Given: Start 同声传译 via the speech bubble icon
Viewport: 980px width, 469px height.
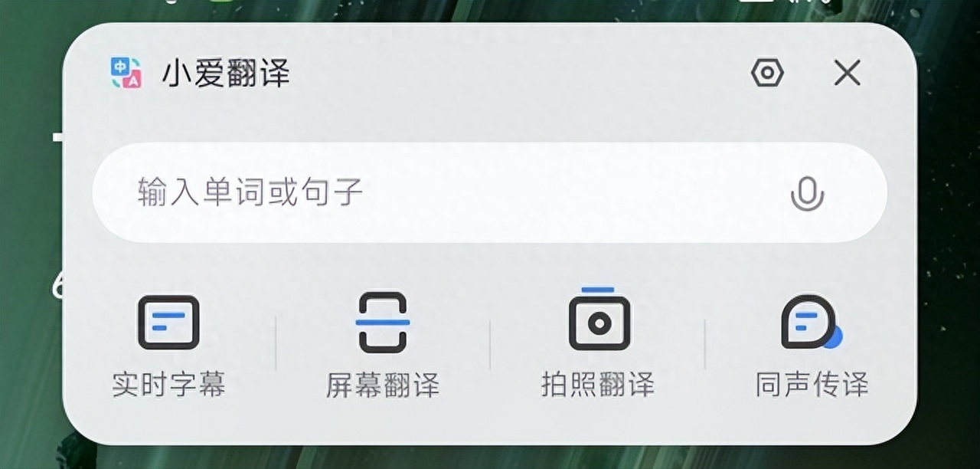Looking at the screenshot, I should tap(810, 322).
